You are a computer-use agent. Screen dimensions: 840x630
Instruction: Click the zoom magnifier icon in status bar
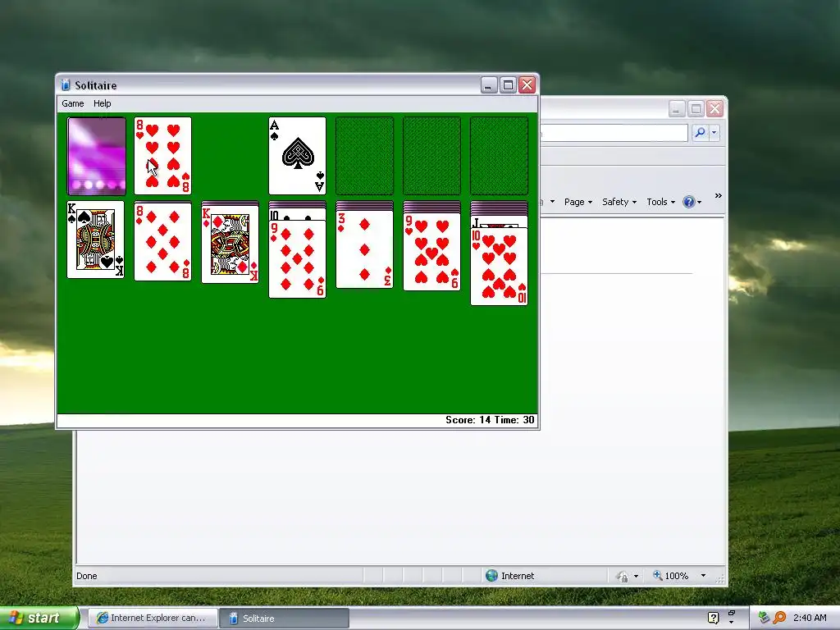click(657, 575)
